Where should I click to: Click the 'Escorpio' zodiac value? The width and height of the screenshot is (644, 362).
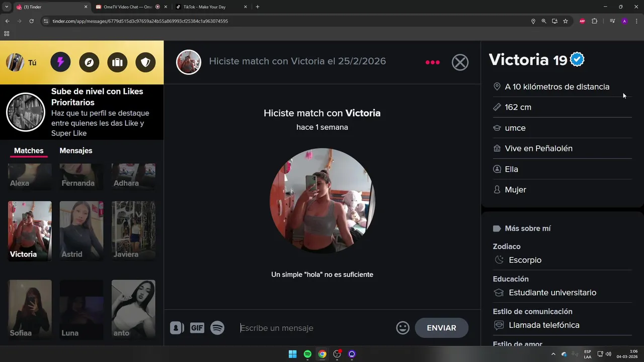click(525, 260)
